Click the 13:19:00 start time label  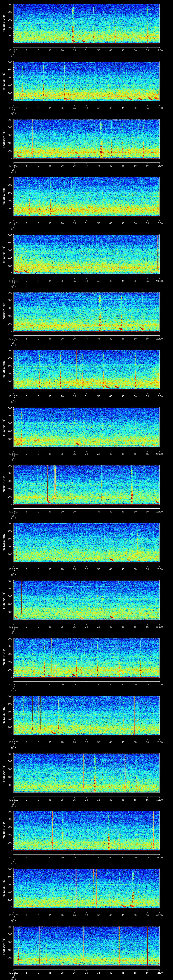coord(13,223)
